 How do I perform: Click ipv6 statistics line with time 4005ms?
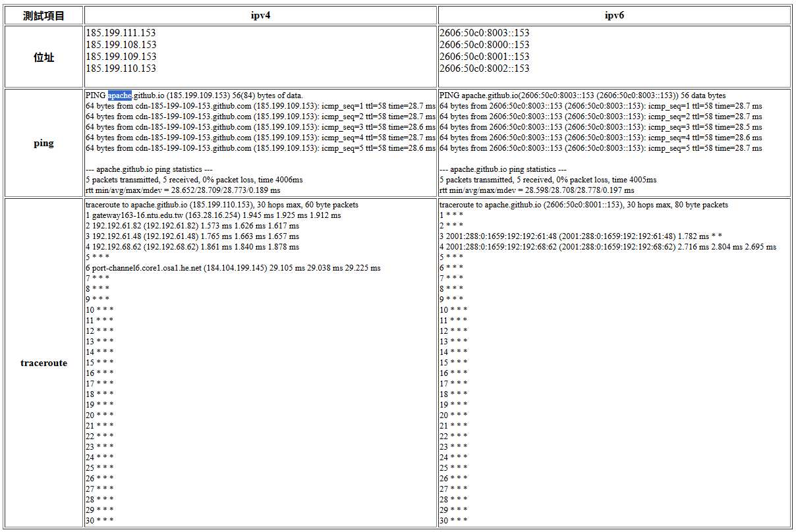pos(548,180)
